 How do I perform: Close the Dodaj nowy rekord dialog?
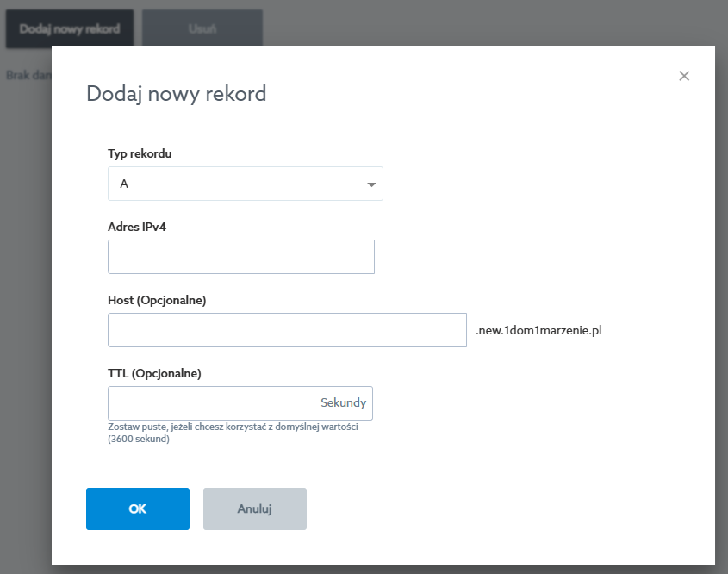coord(684,76)
